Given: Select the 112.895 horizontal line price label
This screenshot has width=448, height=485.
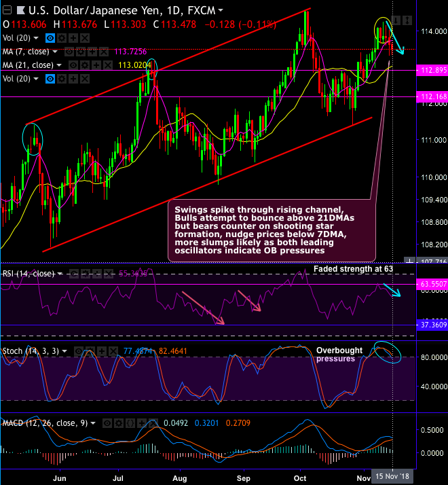Looking at the screenshot, I should [432, 70].
